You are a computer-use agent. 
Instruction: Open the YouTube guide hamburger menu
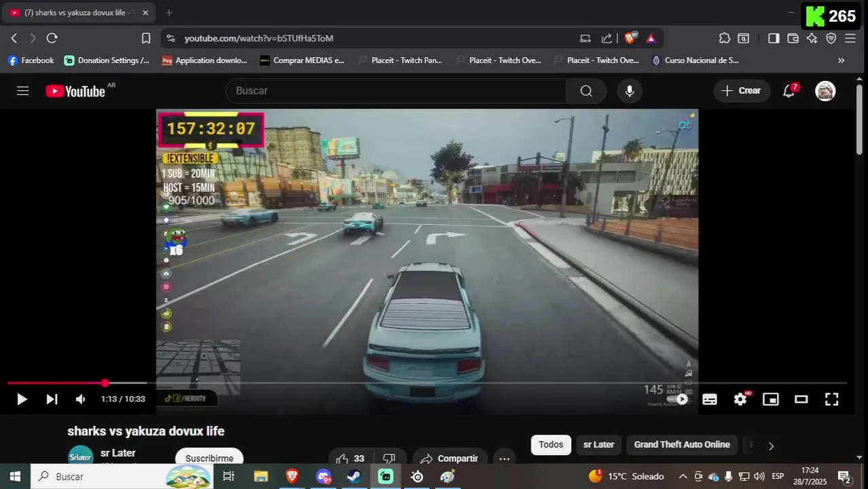(23, 91)
